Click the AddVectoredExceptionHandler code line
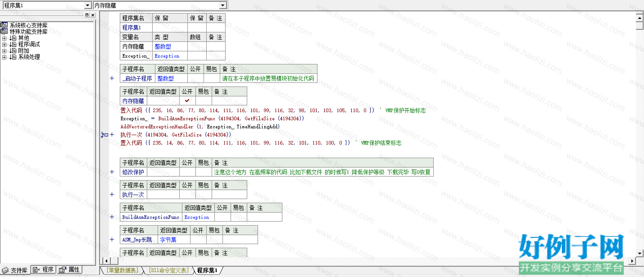This screenshot has width=644, height=277. pos(200,127)
